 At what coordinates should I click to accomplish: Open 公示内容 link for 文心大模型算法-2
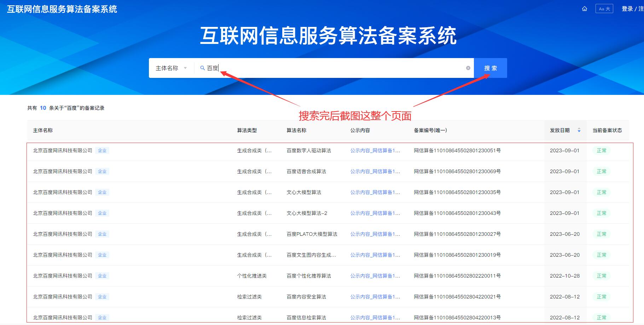click(x=375, y=213)
